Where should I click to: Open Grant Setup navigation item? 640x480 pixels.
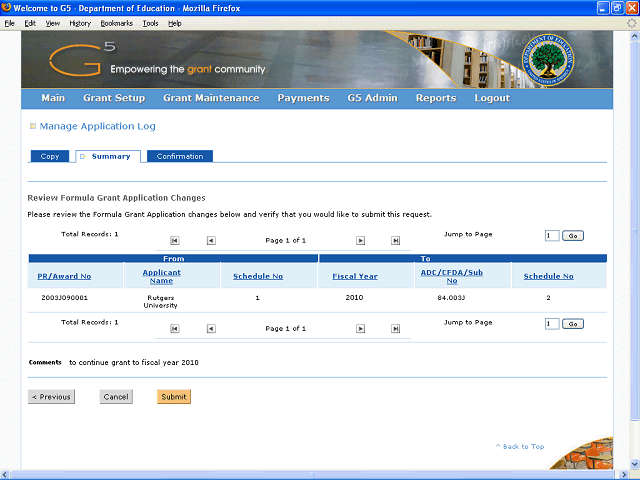point(114,98)
